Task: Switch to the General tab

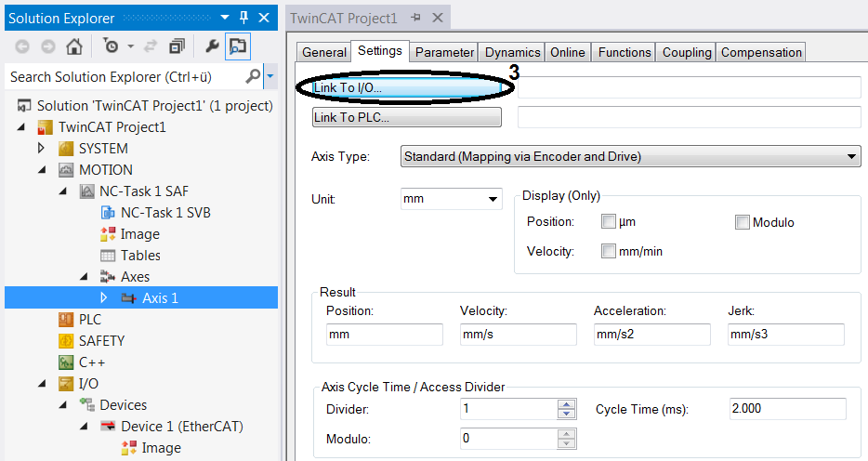Action: click(323, 52)
